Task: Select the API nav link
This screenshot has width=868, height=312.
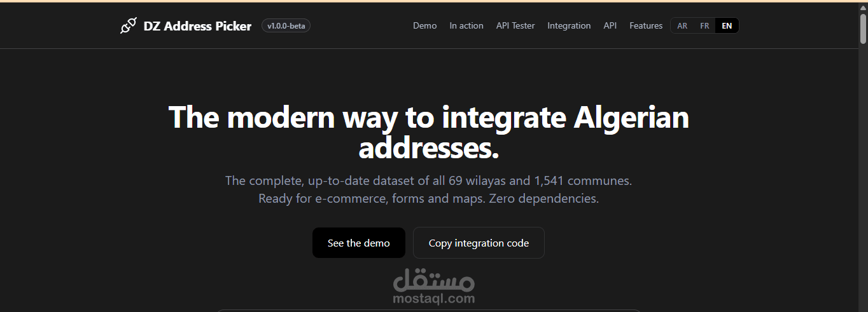Action: pos(610,26)
